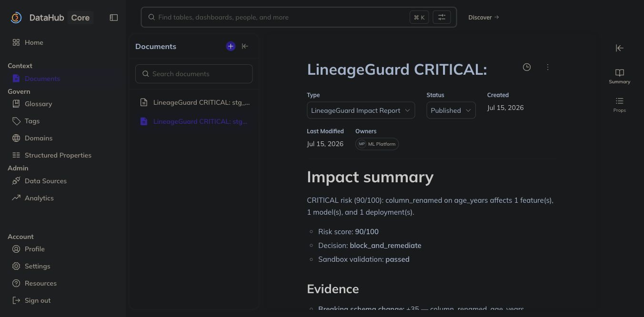Click the highlighted document's file icon
Screen dimensions: 644x317
coord(144,121)
